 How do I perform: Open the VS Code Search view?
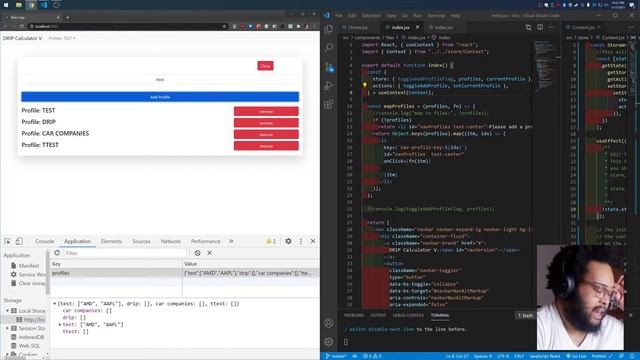pyautogui.click(x=329, y=48)
